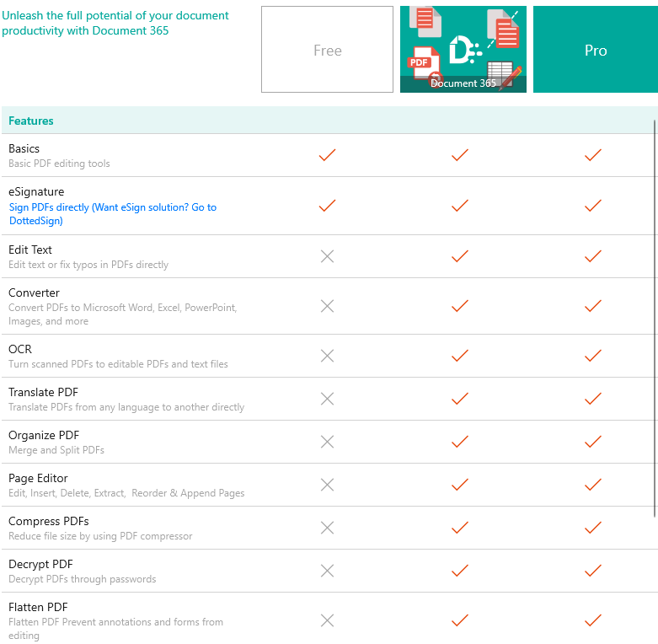Click the Pro checkmark for eSignature

coord(593,206)
